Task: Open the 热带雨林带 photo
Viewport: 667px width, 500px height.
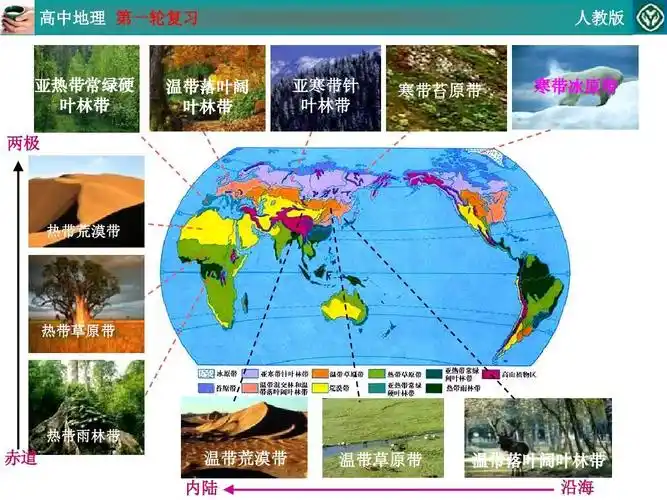Action: 86,407
